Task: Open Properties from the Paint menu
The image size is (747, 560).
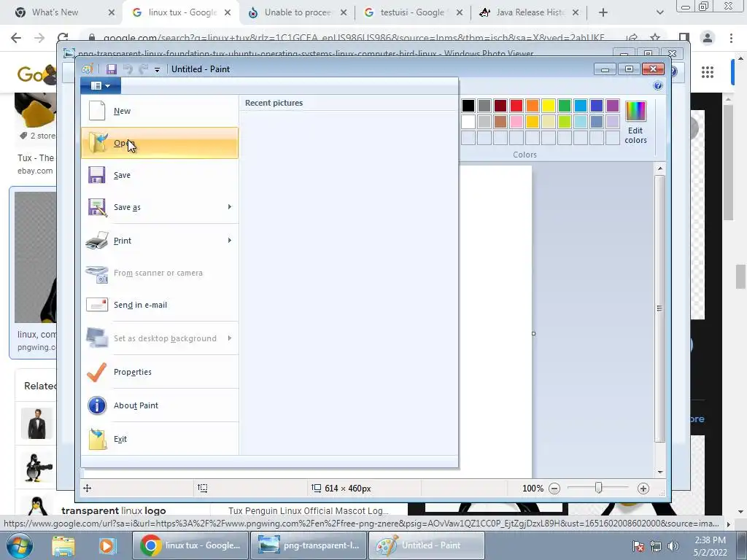Action: [160, 372]
